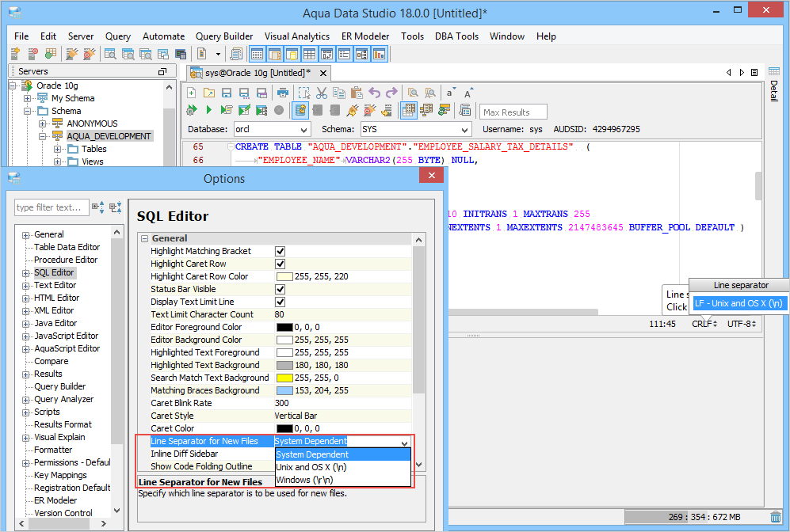Click the Rollback icon in the editor toolbar
Image resolution: width=790 pixels, height=532 pixels.
click(334, 110)
